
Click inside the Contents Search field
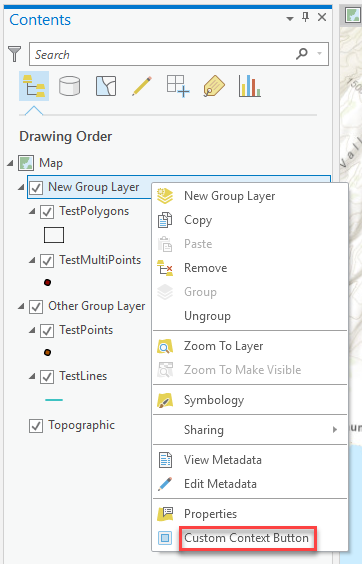[x=164, y=54]
